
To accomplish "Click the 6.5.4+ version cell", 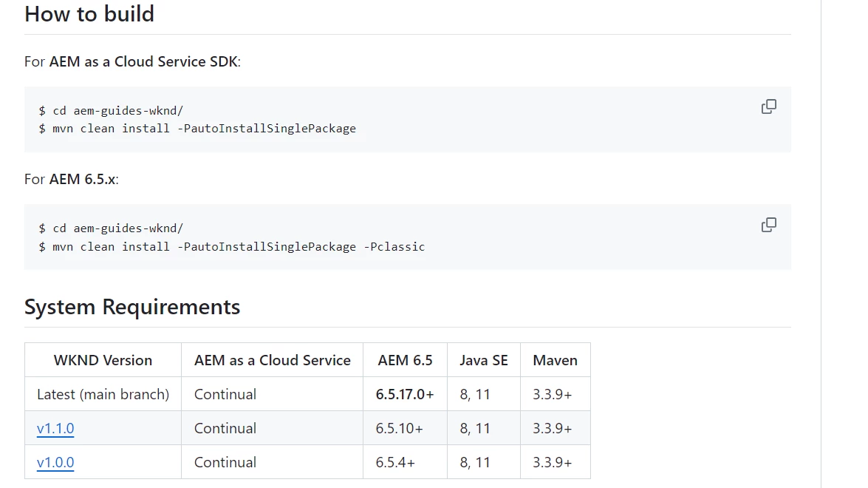I will (x=395, y=462).
